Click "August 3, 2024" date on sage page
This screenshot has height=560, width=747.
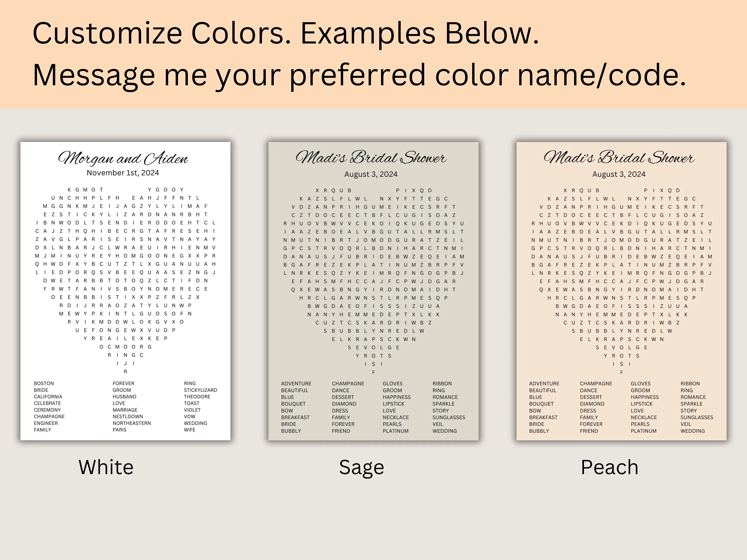[x=371, y=174]
